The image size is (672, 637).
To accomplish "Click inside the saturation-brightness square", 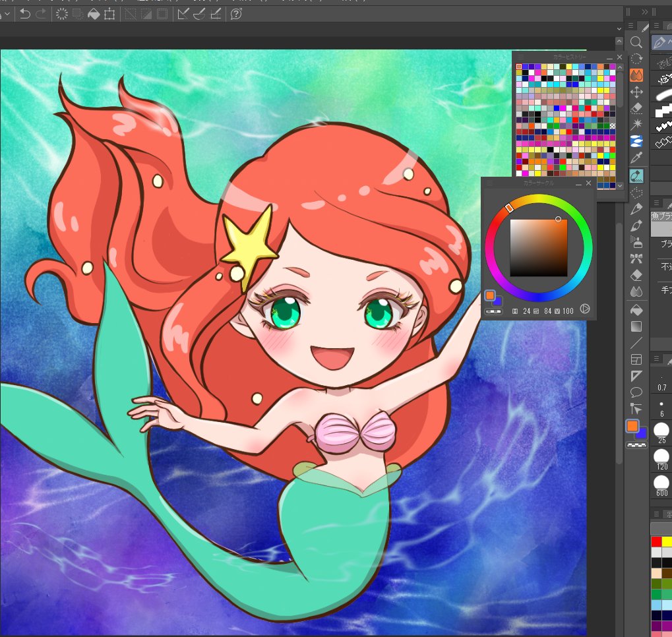I will tap(539, 248).
